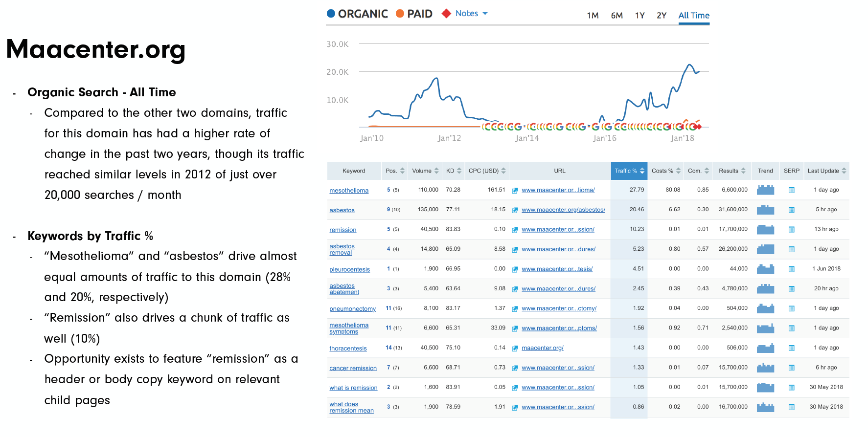
Task: Sort table by CPC (USD) arrows
Action: (503, 171)
